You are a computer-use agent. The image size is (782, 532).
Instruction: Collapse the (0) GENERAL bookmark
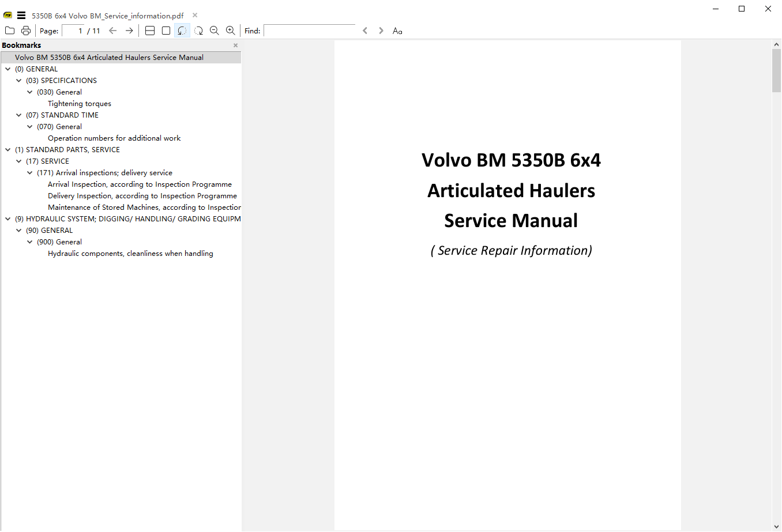pyautogui.click(x=8, y=69)
